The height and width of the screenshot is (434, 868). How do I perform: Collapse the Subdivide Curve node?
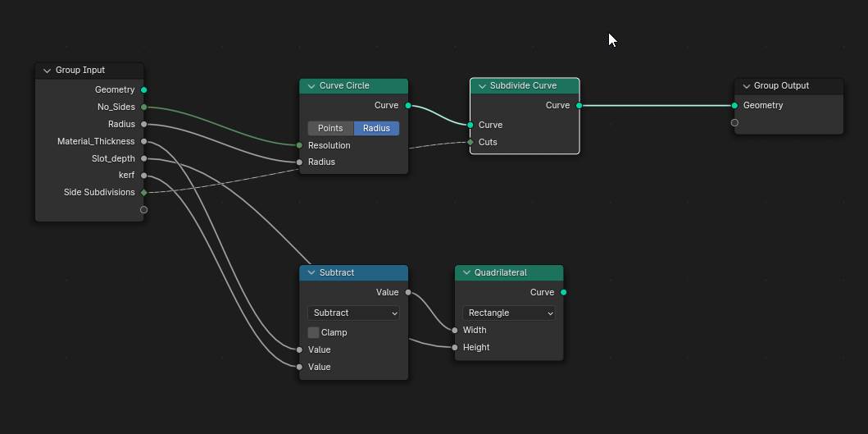(x=482, y=86)
